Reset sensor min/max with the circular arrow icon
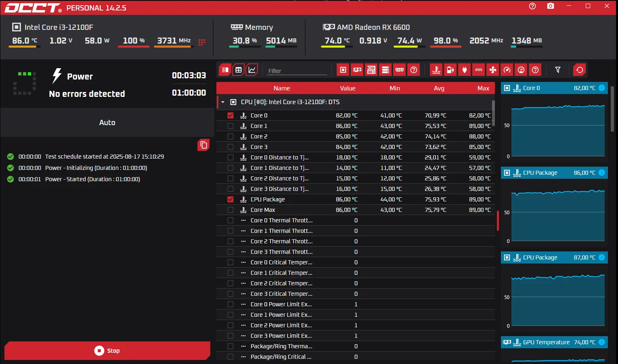 580,70
